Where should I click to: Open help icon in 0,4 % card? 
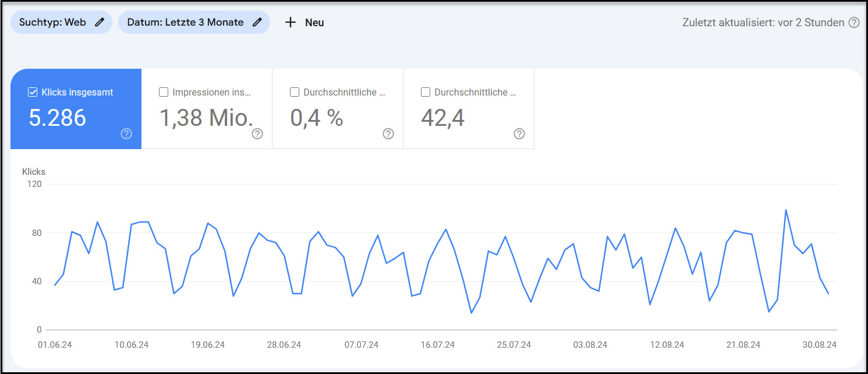(x=388, y=133)
